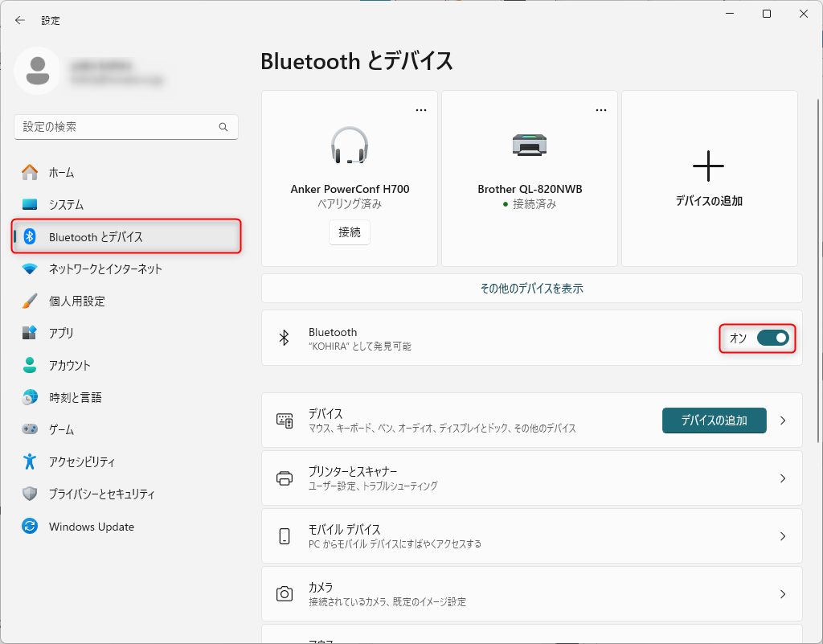Select システム in the sidebar

point(66,204)
